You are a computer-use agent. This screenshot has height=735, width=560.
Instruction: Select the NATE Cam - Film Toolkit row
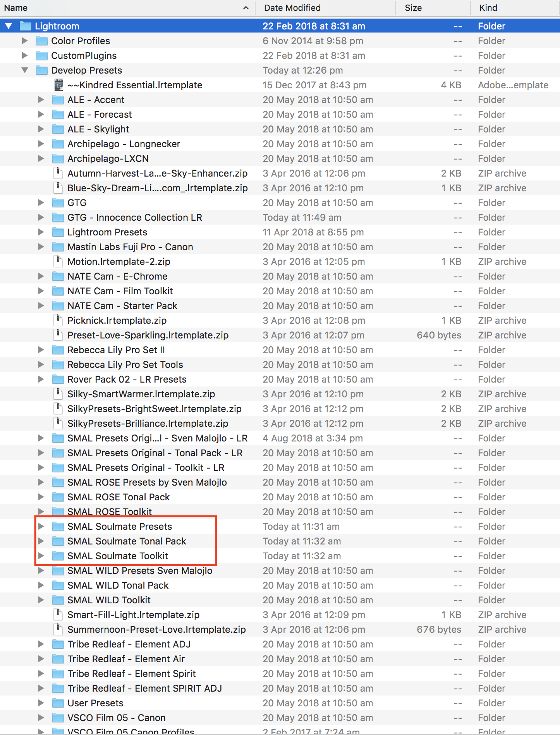point(280,291)
